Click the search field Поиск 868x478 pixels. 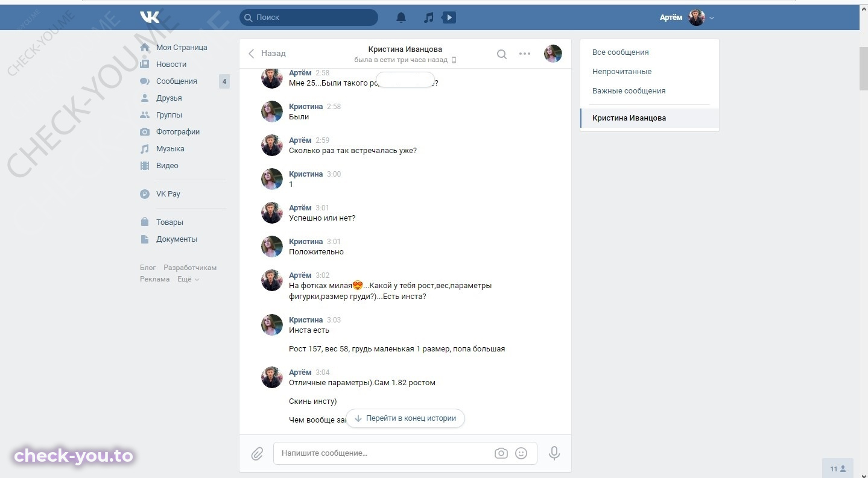[x=309, y=17]
